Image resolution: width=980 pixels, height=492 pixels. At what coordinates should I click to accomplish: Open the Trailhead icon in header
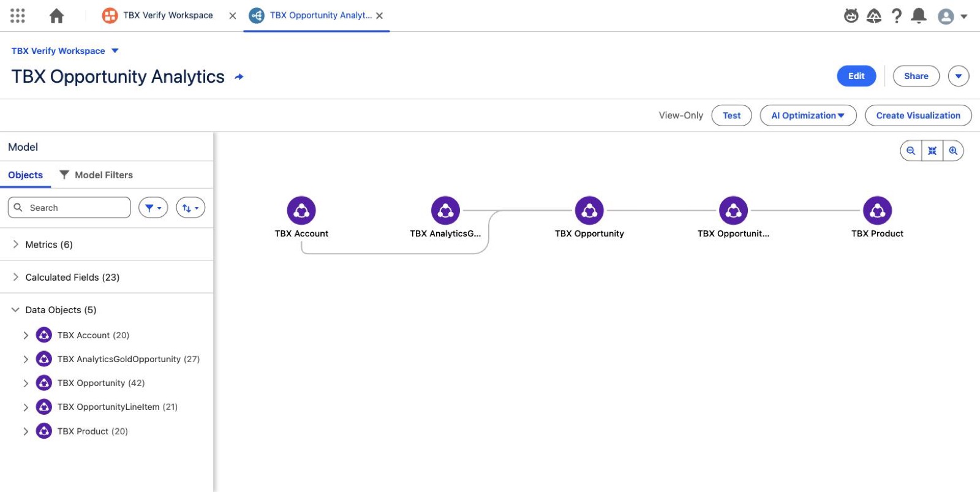874,16
